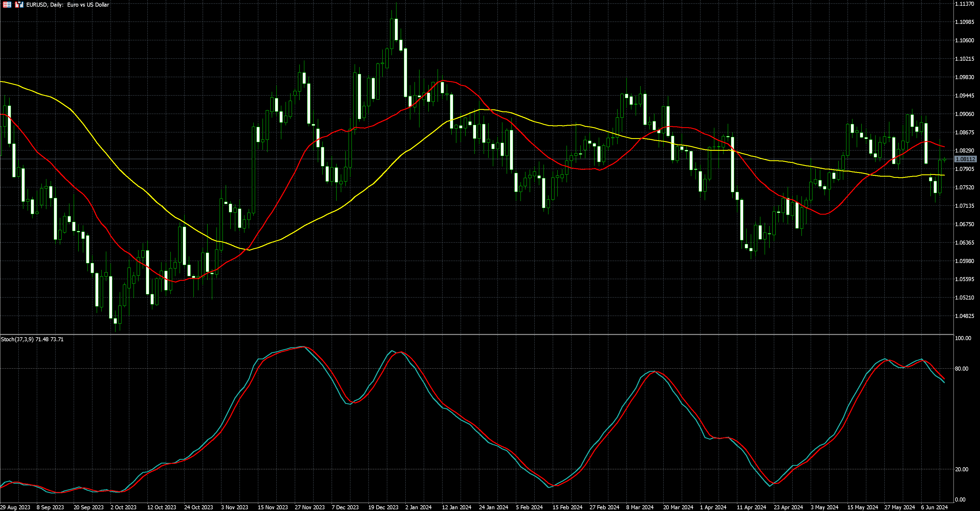The width and height of the screenshot is (980, 511).
Task: Open the Depth of Market icon
Action: [7, 5]
